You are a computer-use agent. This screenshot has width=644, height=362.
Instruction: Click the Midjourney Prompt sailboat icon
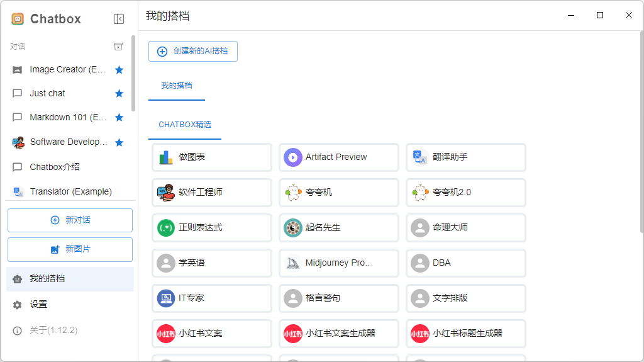pyautogui.click(x=293, y=263)
